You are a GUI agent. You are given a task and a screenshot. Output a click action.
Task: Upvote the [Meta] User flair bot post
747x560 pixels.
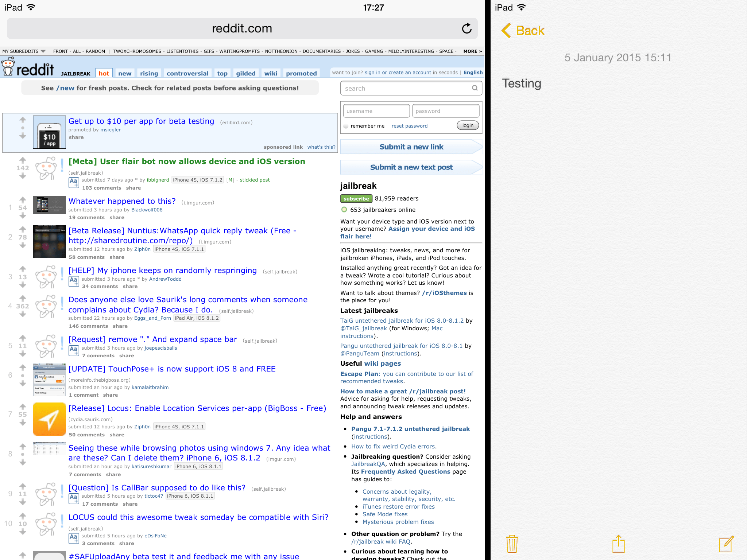[23, 160]
